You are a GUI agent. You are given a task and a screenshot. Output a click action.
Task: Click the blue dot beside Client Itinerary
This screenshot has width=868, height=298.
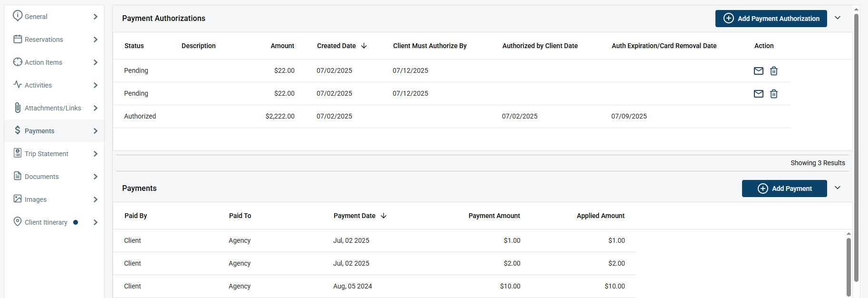[x=76, y=222]
